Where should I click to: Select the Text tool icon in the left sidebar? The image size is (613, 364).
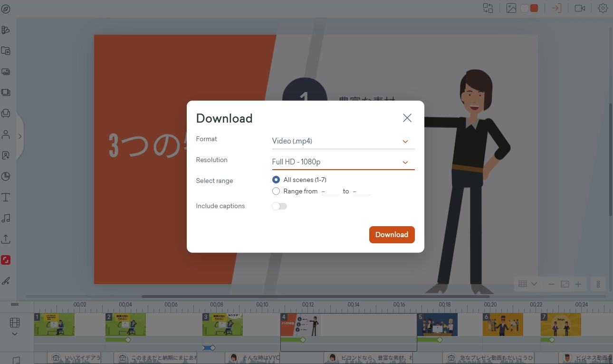coord(6,197)
